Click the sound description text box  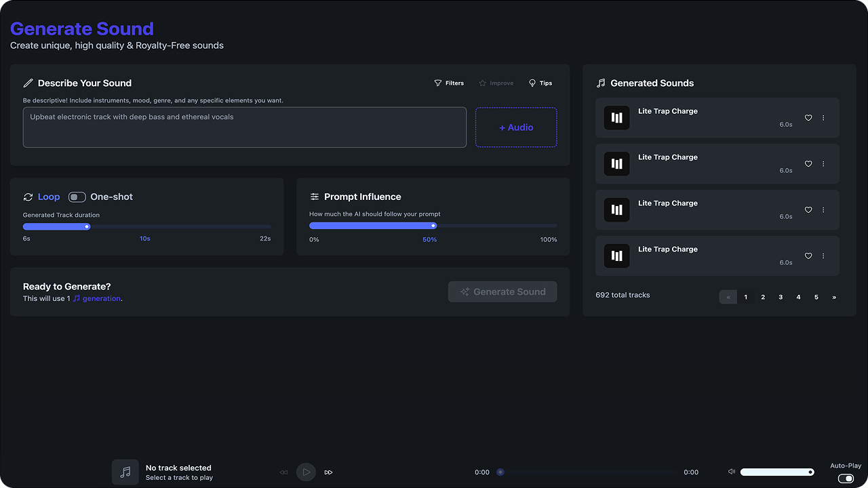244,127
